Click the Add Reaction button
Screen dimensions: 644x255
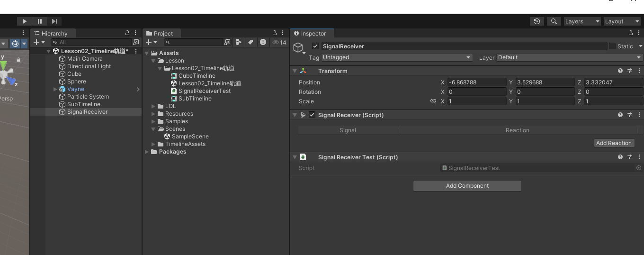coord(614,143)
